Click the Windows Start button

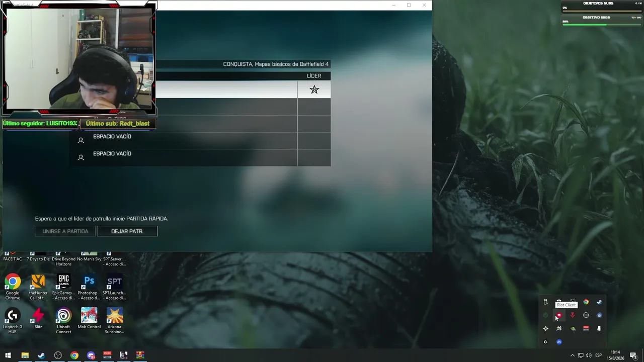point(8,355)
